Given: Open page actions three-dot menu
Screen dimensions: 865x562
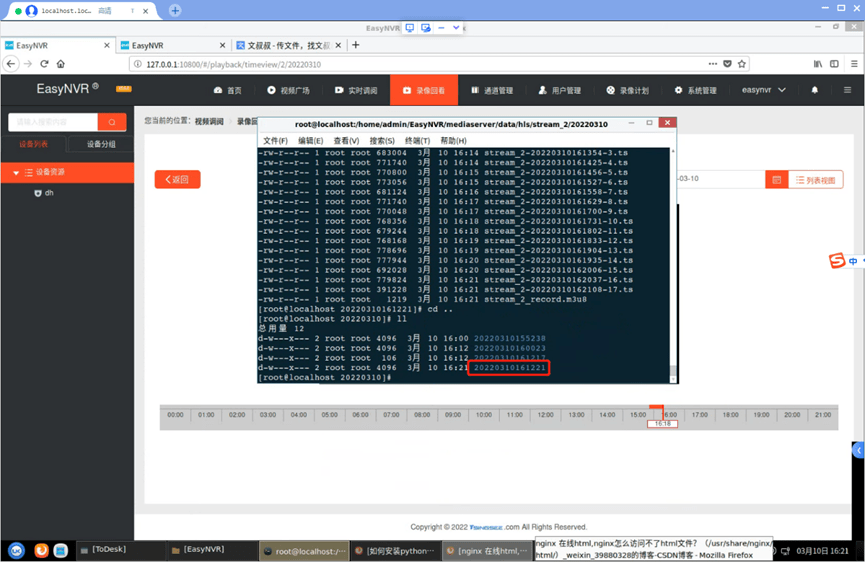Looking at the screenshot, I should (713, 64).
